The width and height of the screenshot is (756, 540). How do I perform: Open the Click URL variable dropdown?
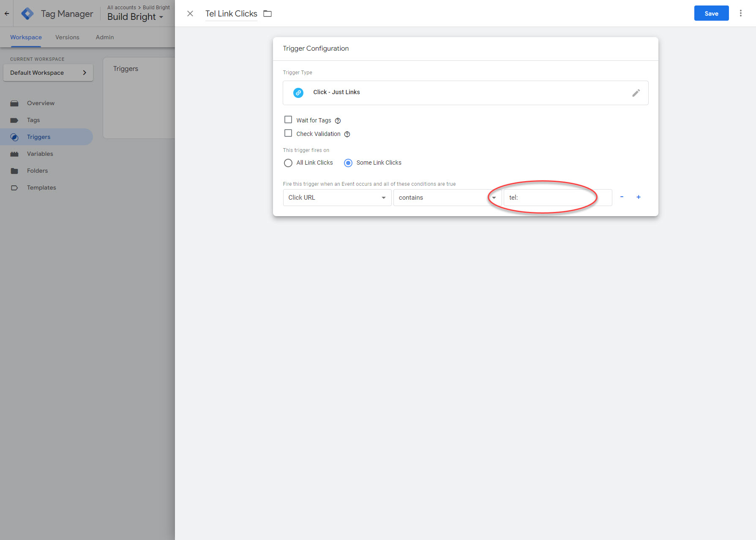(337, 198)
